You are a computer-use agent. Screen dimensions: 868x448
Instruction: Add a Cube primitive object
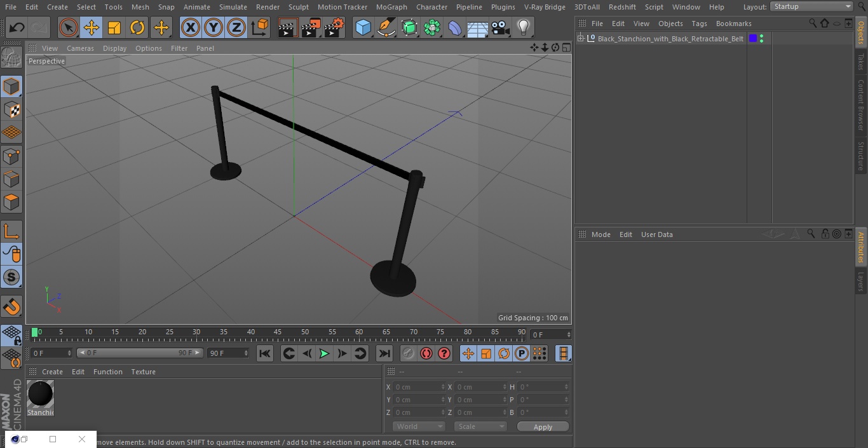click(363, 28)
